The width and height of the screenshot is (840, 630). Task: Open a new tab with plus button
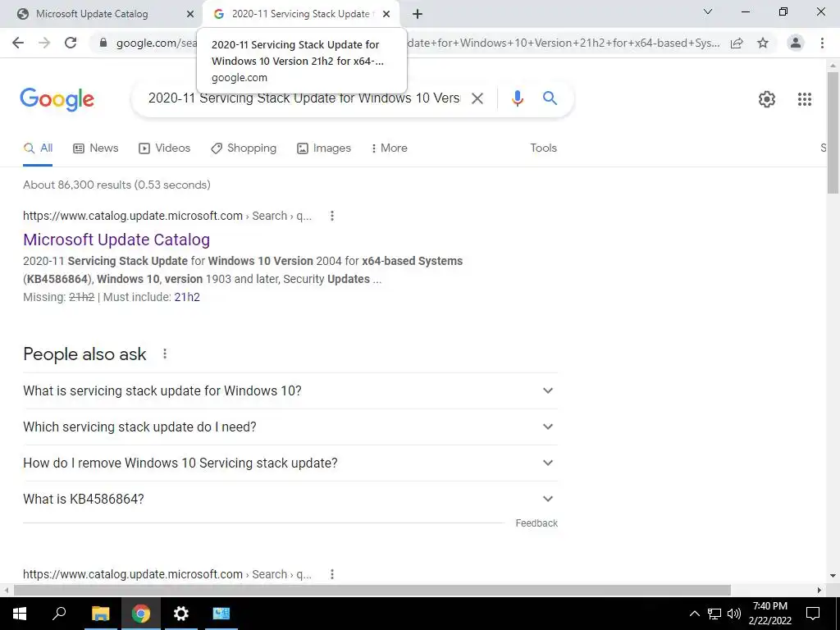[418, 14]
